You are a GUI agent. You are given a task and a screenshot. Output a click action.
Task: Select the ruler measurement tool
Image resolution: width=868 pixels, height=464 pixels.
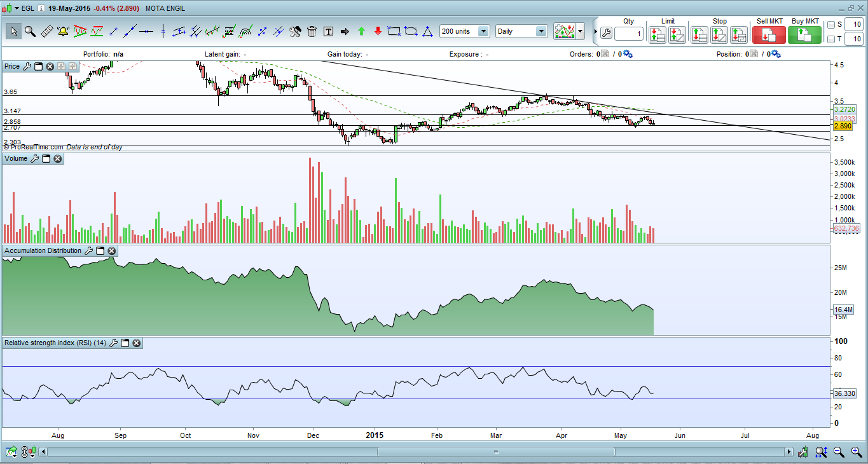pos(46,31)
